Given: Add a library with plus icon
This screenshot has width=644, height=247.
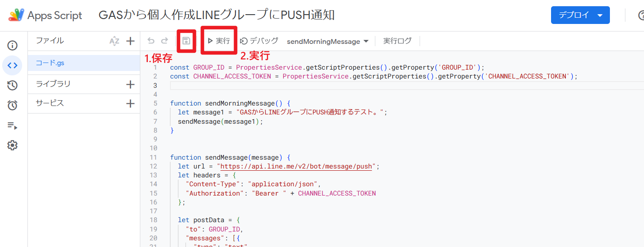Looking at the screenshot, I should [x=130, y=84].
